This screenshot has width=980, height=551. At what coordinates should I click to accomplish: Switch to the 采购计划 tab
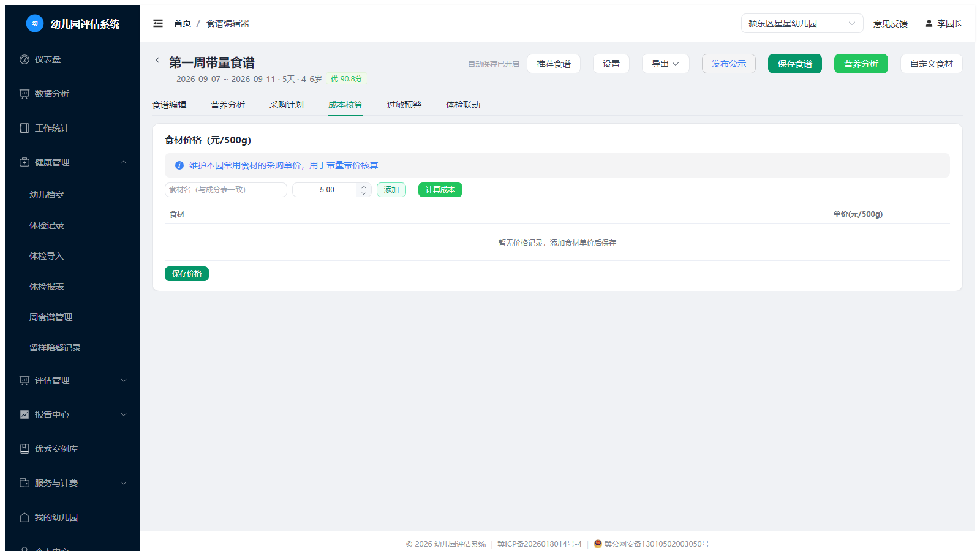point(287,105)
